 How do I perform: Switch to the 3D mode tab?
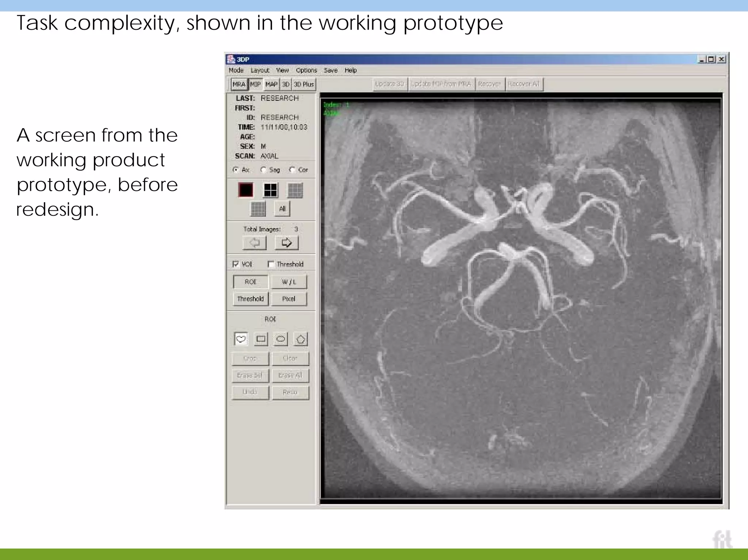pos(286,84)
